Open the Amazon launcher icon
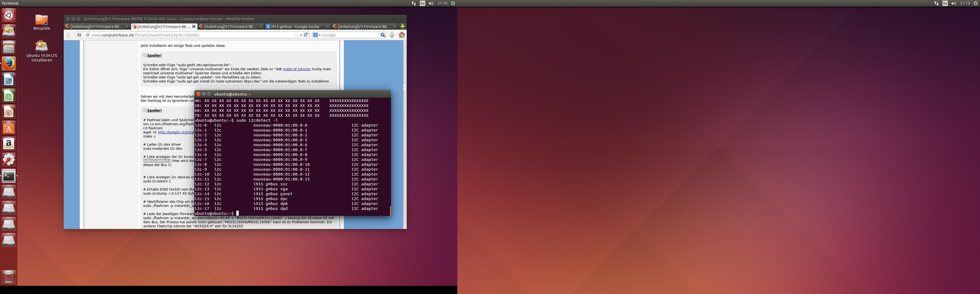 [9, 144]
